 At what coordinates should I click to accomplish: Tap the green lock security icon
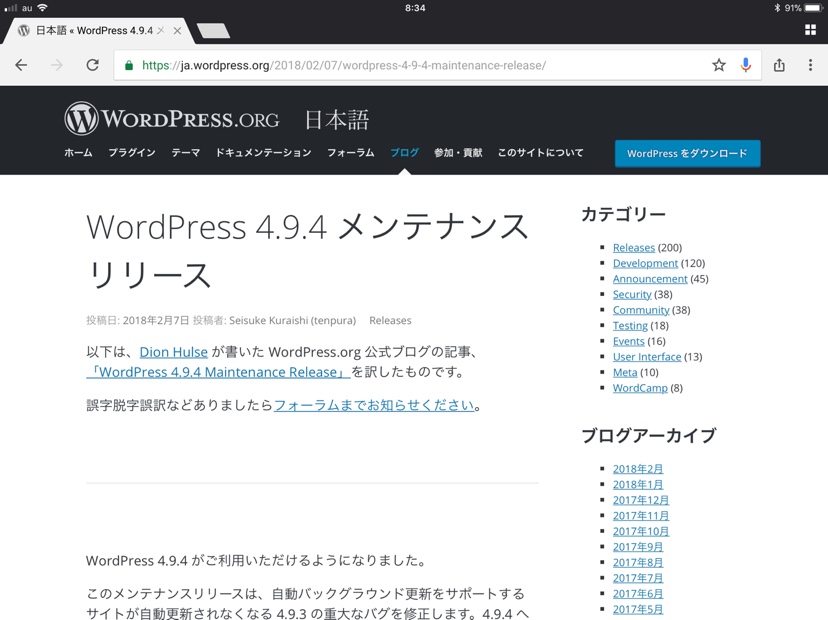coord(128,65)
